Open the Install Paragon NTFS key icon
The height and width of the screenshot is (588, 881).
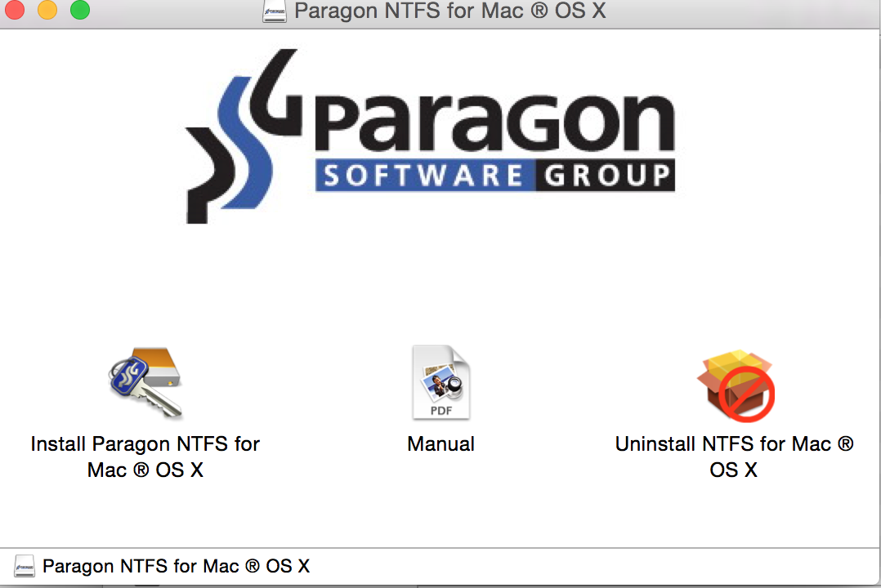coord(145,383)
